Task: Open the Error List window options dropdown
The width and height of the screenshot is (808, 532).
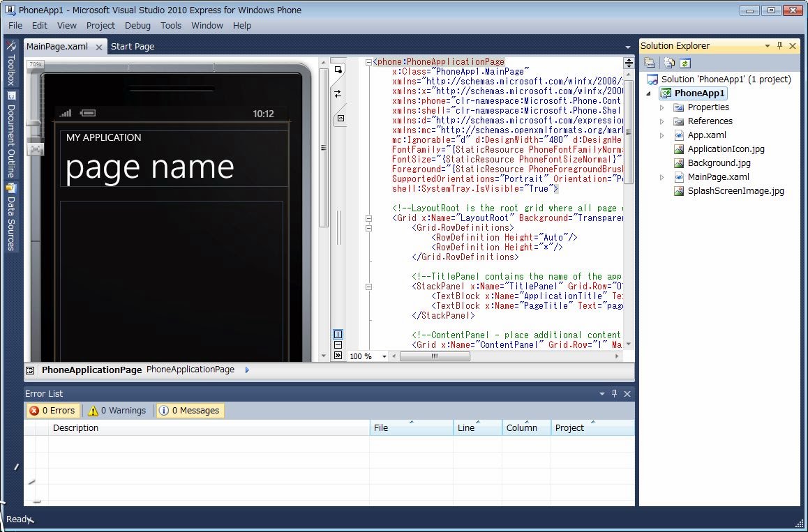Action: point(602,393)
